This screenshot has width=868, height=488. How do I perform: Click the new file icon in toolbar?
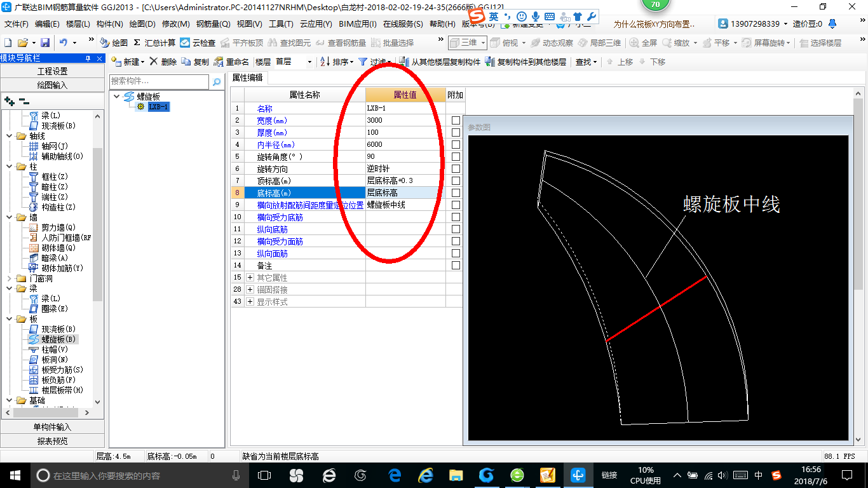(8, 43)
